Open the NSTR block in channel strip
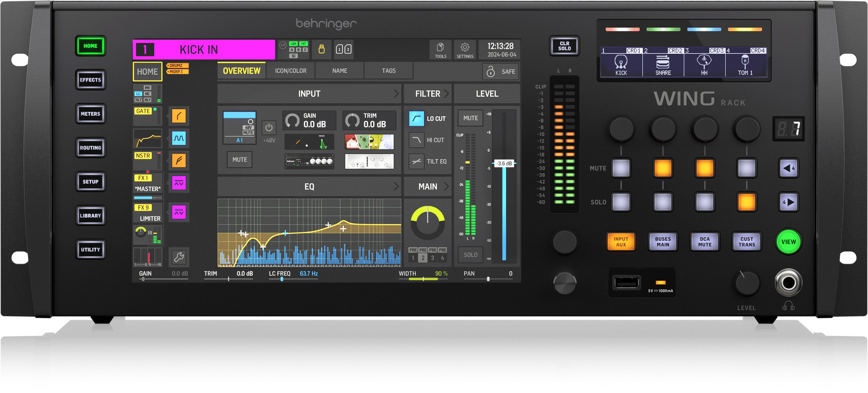The height and width of the screenshot is (393, 868). [148, 160]
